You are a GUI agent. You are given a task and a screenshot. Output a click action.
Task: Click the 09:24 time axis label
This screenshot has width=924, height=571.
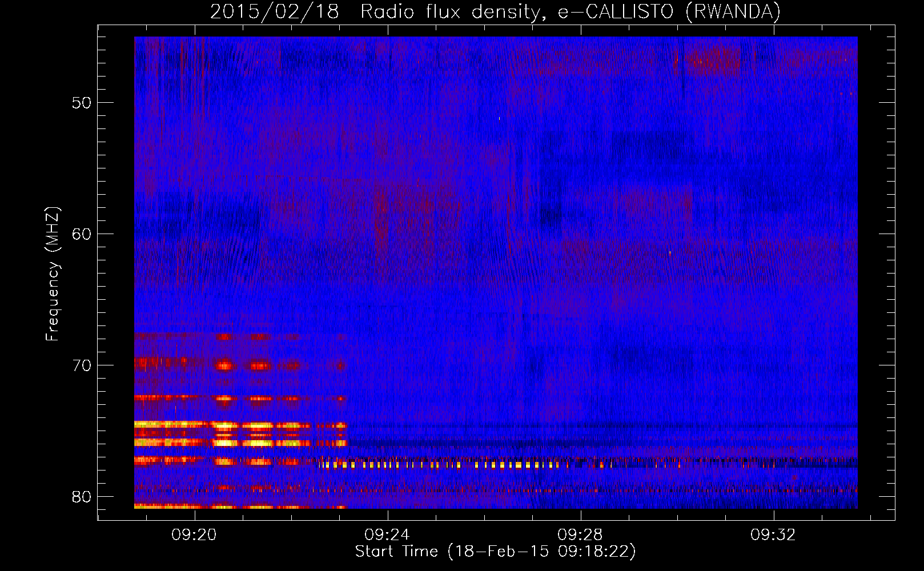(x=388, y=535)
